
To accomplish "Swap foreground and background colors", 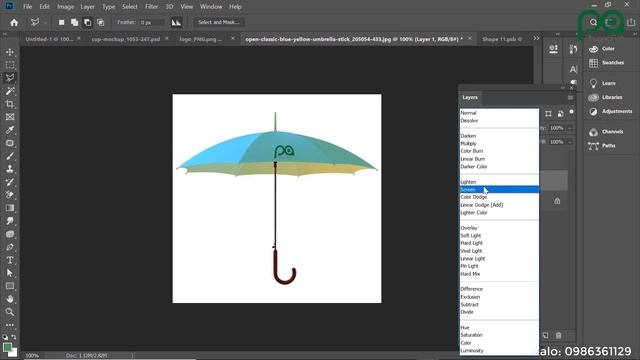I will (14, 337).
